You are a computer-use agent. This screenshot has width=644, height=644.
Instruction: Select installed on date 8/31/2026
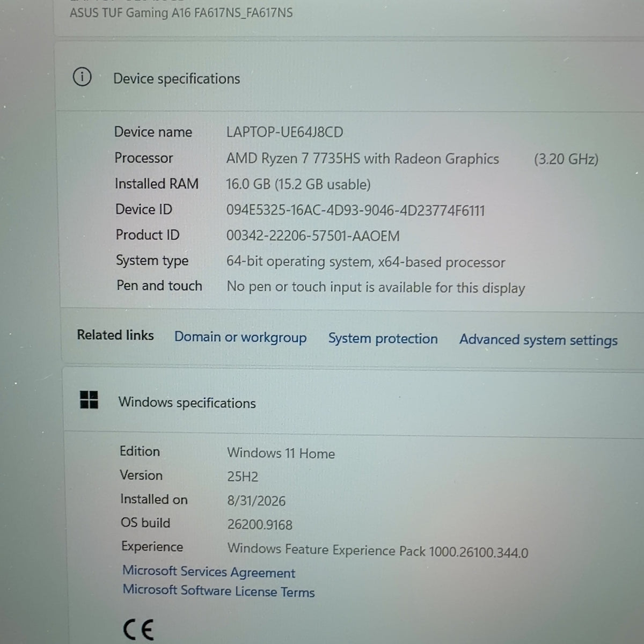(257, 501)
